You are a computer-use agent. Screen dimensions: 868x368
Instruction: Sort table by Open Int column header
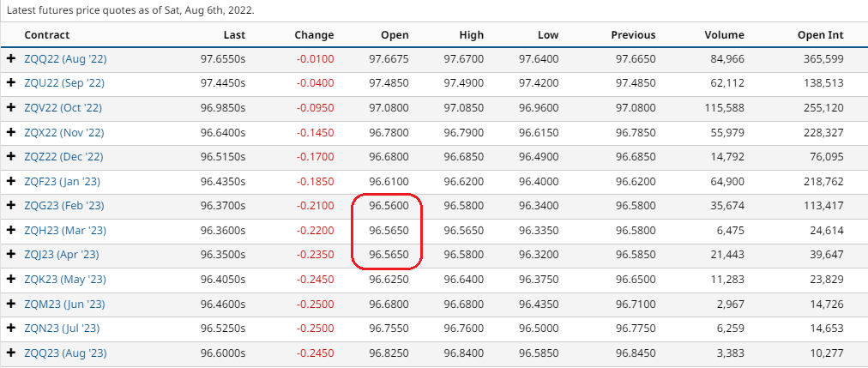point(820,35)
